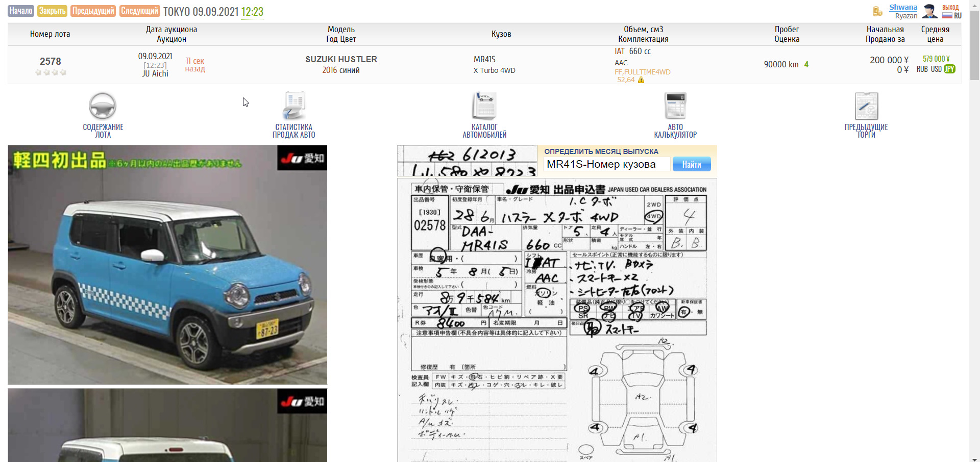Click the Средняя цена column header
Viewport: 980px width, 462px height.
pos(935,34)
